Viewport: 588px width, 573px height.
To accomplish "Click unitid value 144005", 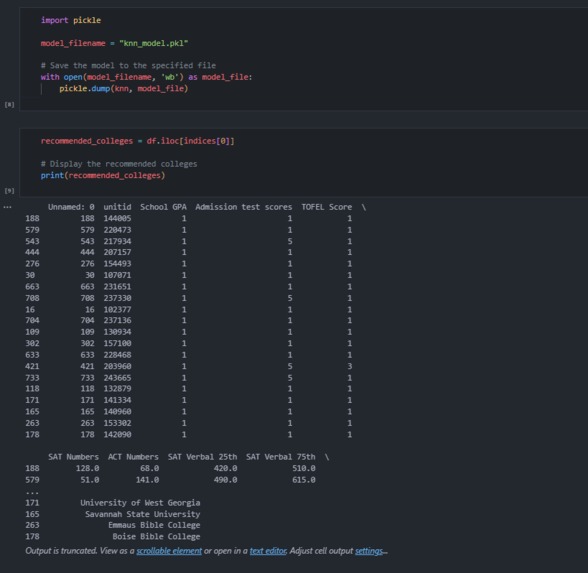I will [117, 218].
